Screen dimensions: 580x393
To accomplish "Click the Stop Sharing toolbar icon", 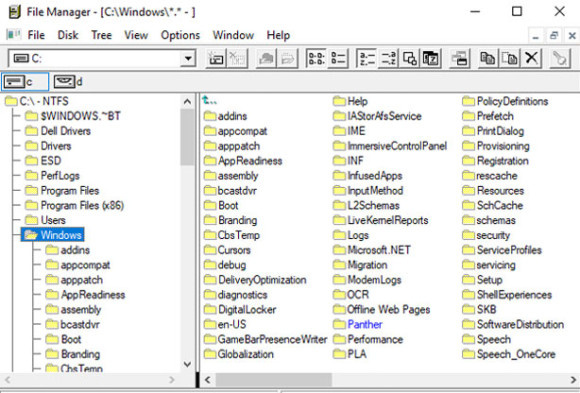I will click(x=287, y=58).
